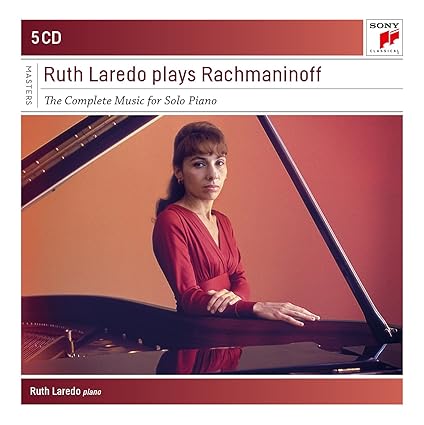Click the pianist's reflection on the piano
The width and height of the screenshot is (424, 425).
tap(200, 360)
